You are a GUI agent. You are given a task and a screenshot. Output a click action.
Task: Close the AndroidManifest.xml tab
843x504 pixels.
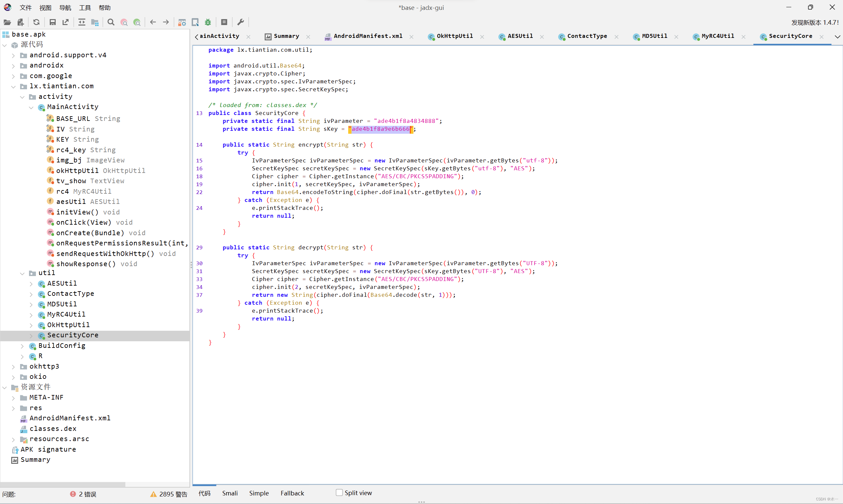(x=411, y=37)
